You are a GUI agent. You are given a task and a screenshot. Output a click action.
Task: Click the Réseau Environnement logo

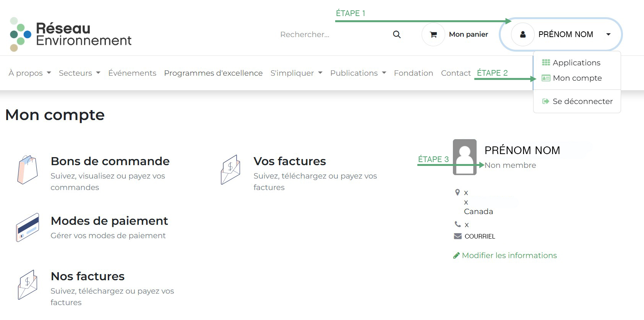click(71, 34)
